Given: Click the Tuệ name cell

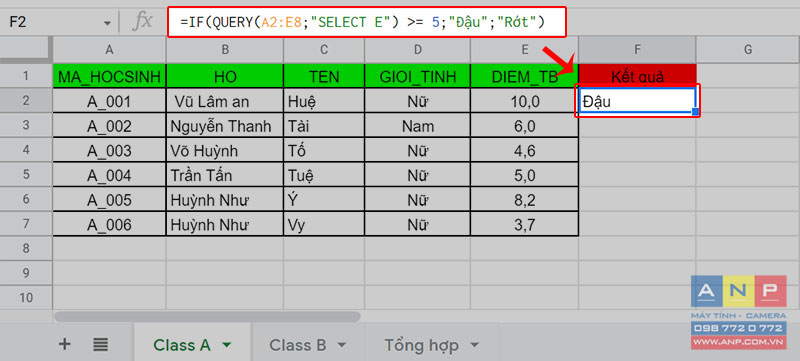Looking at the screenshot, I should click(324, 175).
